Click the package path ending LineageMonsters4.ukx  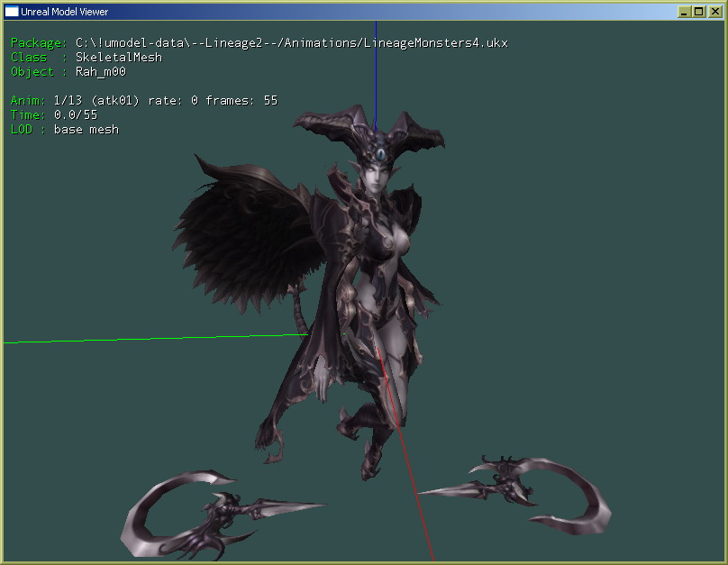point(292,43)
